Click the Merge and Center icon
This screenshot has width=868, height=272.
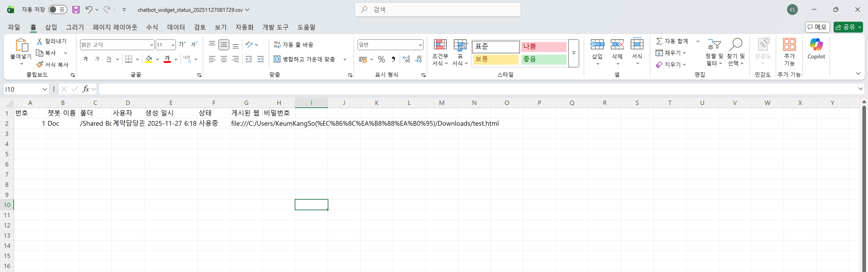(x=277, y=59)
